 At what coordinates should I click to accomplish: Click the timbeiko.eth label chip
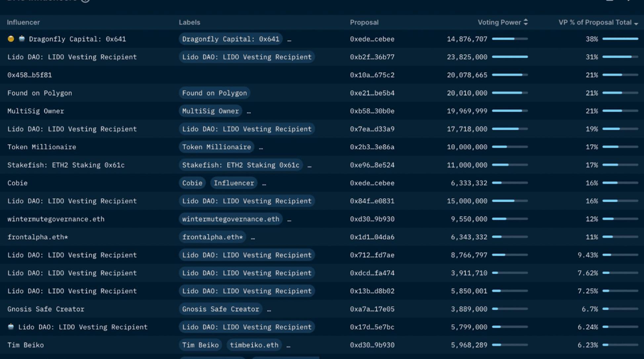click(254, 345)
